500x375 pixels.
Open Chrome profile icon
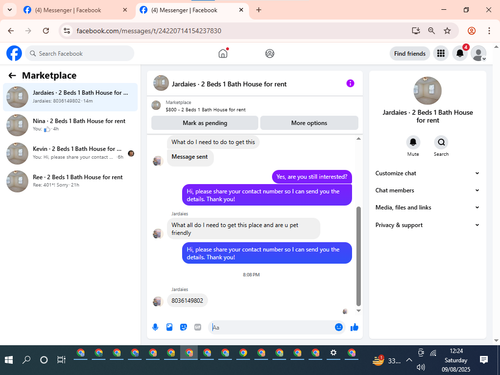[x=471, y=31]
